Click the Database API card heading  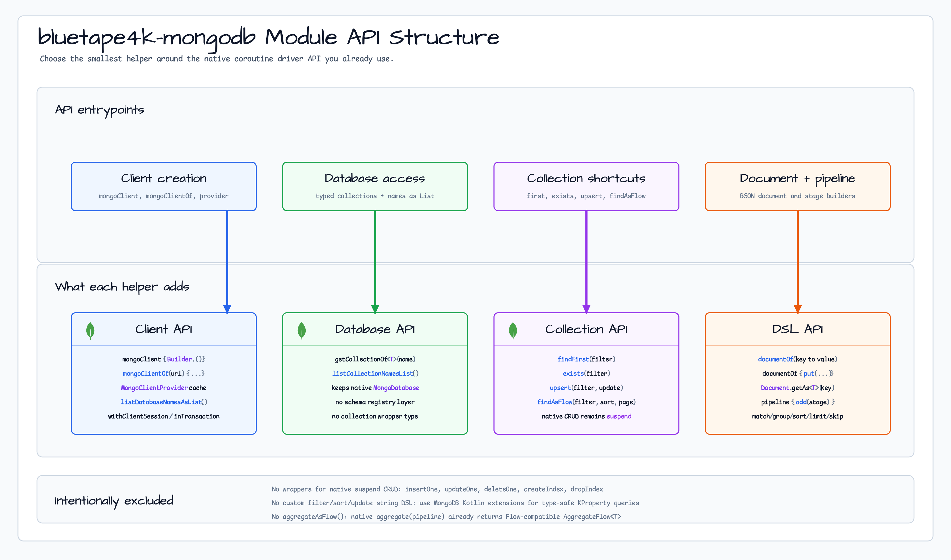(375, 329)
